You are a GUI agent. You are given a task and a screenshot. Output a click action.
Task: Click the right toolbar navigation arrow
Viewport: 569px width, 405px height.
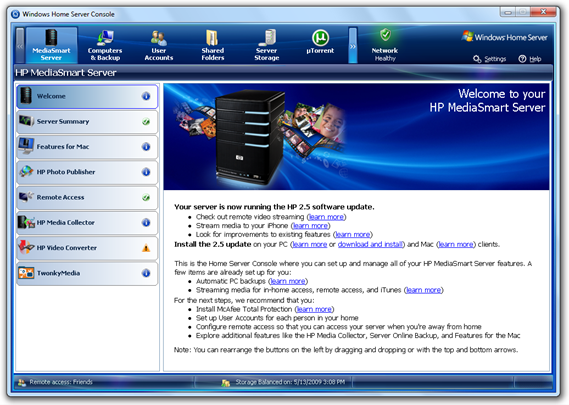point(353,46)
